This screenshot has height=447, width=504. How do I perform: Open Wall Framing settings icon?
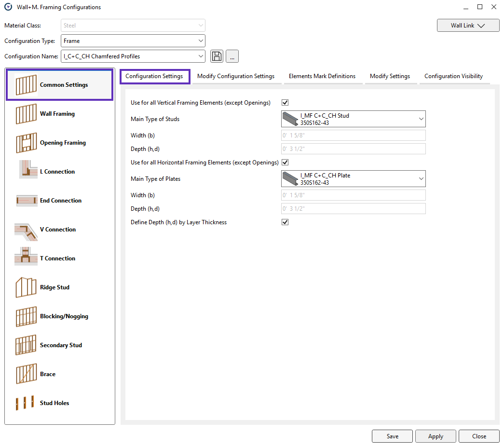[26, 114]
